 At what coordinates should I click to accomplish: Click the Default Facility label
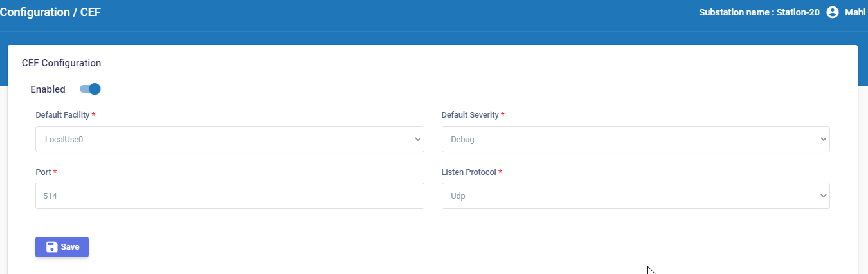tap(62, 115)
